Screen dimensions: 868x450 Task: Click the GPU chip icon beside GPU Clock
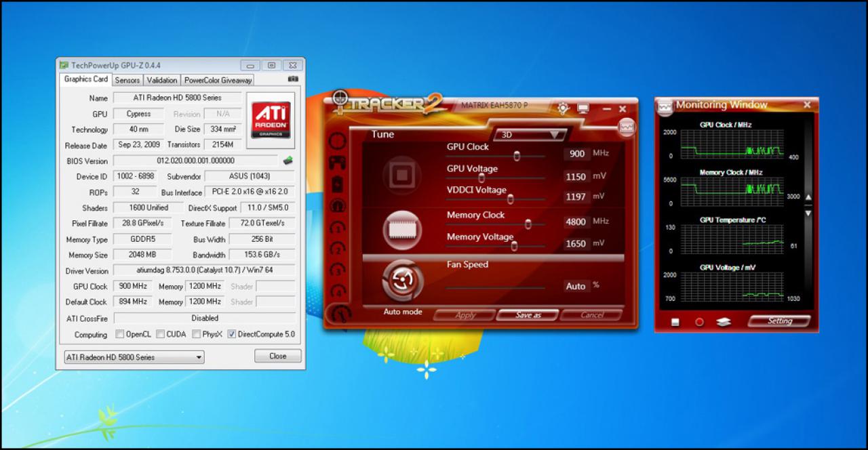point(402,174)
